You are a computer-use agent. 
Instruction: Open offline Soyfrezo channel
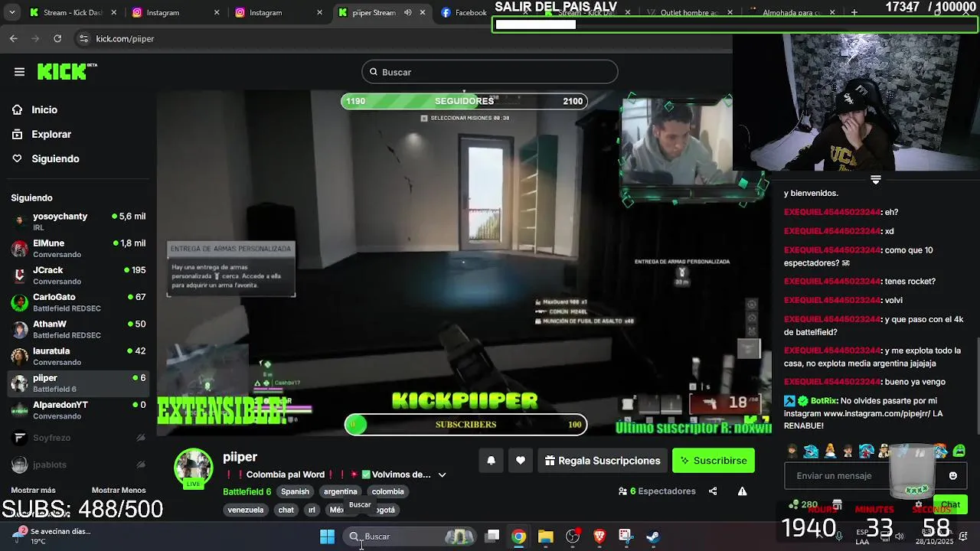click(x=78, y=438)
